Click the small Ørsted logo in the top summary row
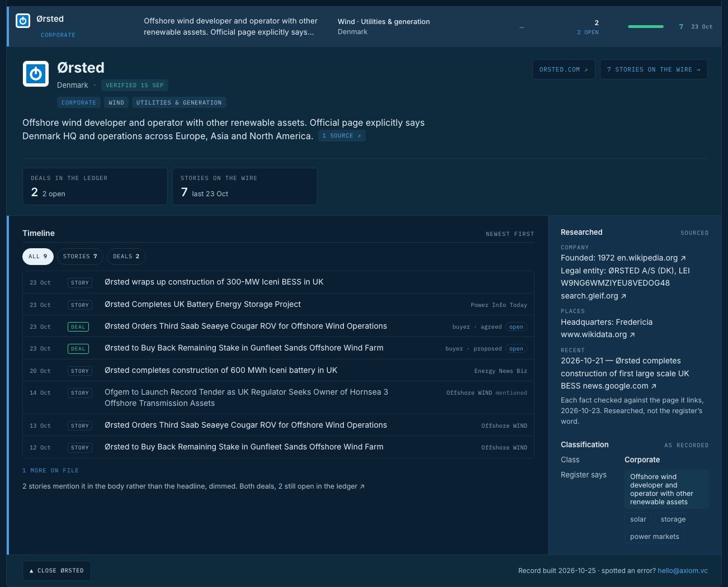The image size is (728, 587). point(23,21)
